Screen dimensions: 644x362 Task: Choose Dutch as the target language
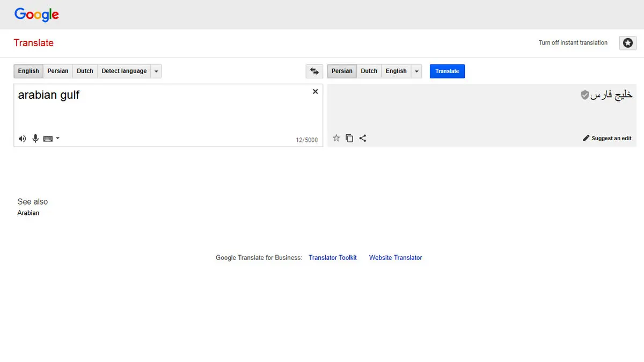(x=369, y=71)
